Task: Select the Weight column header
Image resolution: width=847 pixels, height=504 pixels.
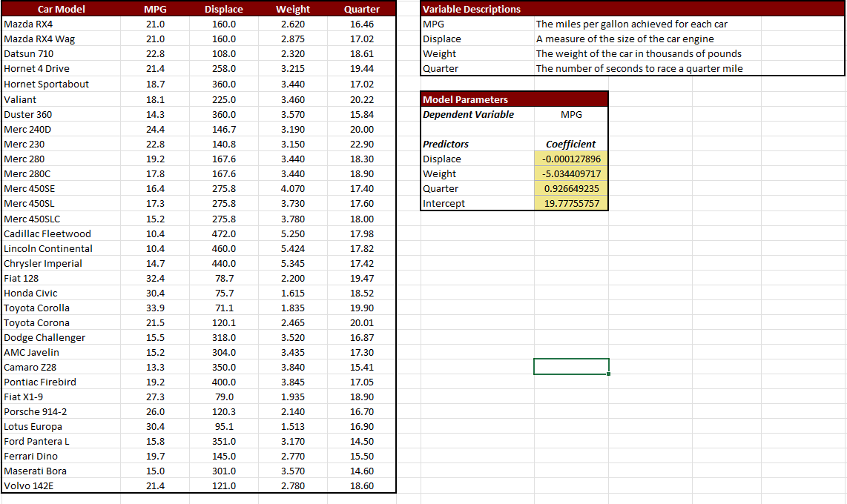Action: (293, 9)
